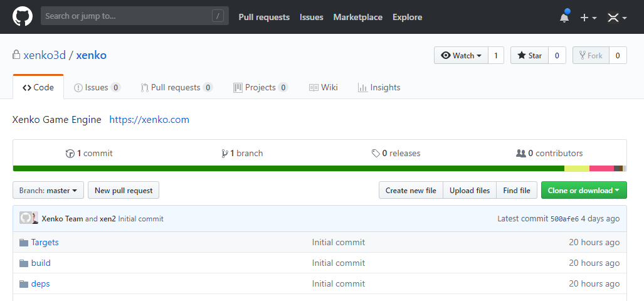Click the releases tag icon
Screen dimensions: 644x301
point(376,154)
